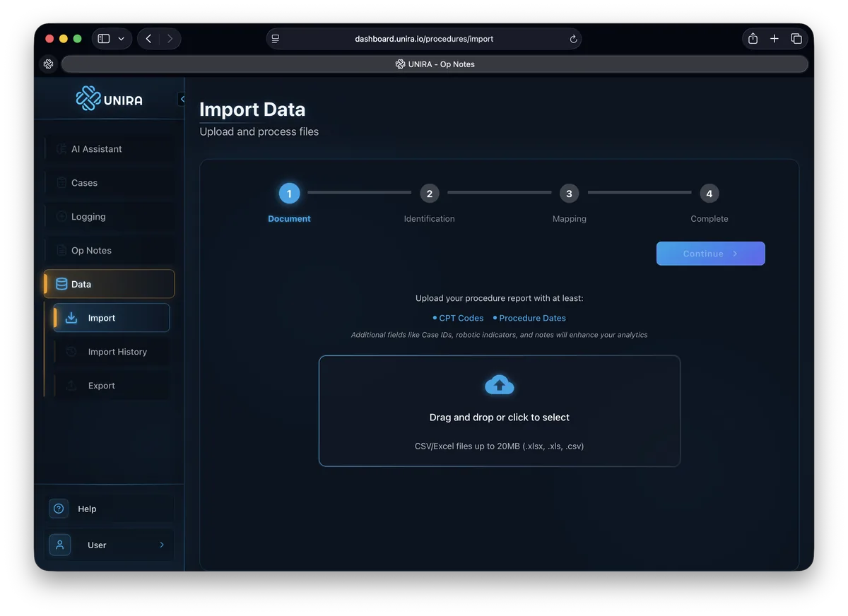Open the Cases section
Viewport: 848px width, 616px height.
[110, 183]
